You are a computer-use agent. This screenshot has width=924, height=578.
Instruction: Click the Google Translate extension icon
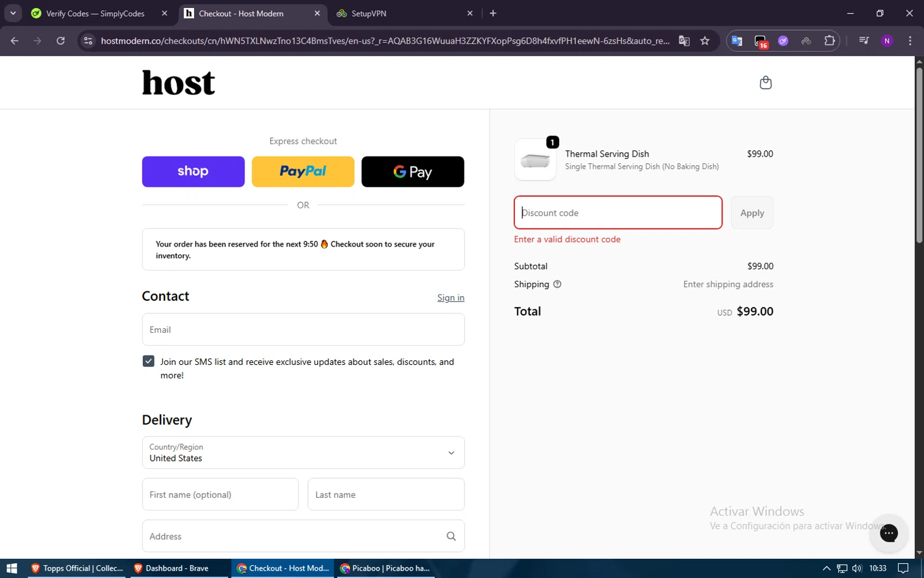point(737,41)
